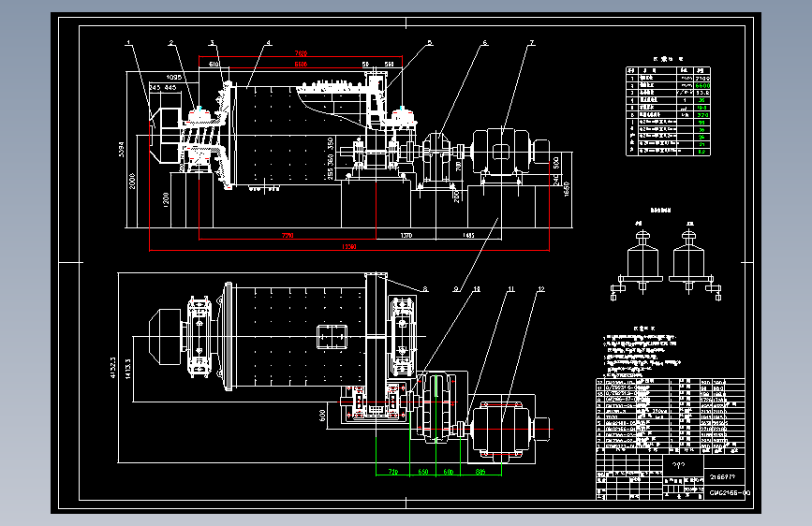Select leader callout number 11
812x526 pixels.
point(511,289)
